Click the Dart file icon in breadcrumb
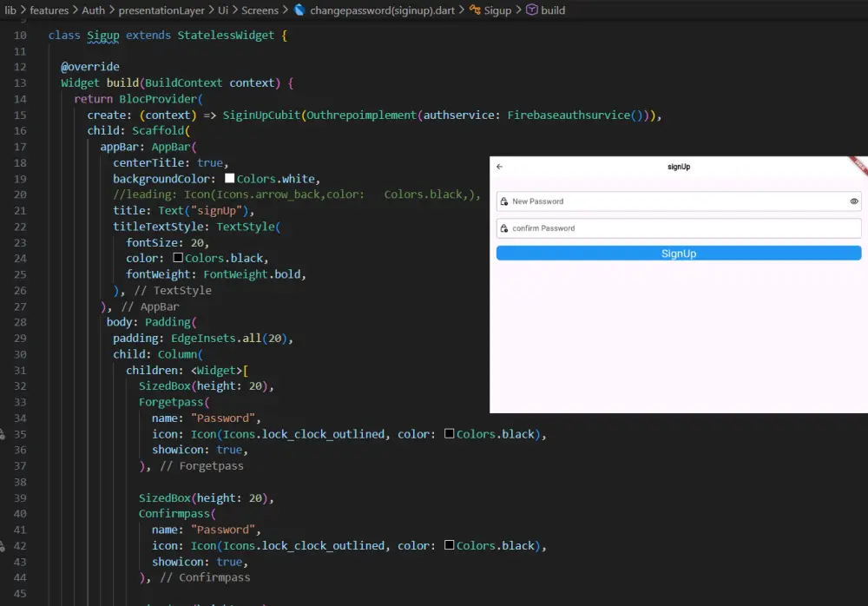The width and height of the screenshot is (868, 606). 299,10
